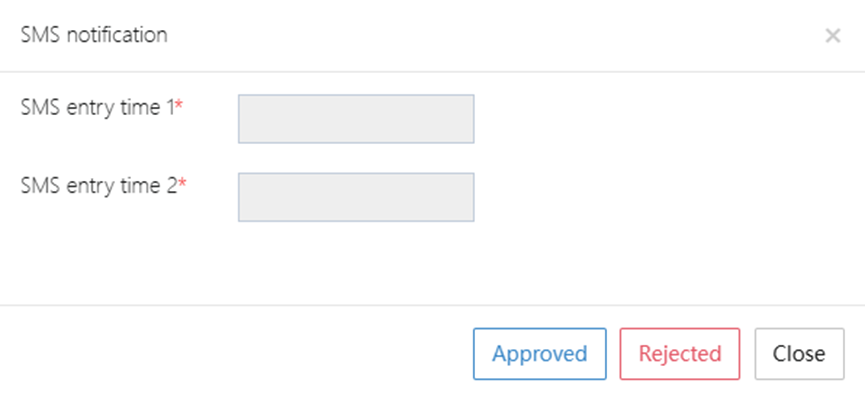The height and width of the screenshot is (396, 865).
Task: Reject the SMS notification request
Action: pos(680,354)
